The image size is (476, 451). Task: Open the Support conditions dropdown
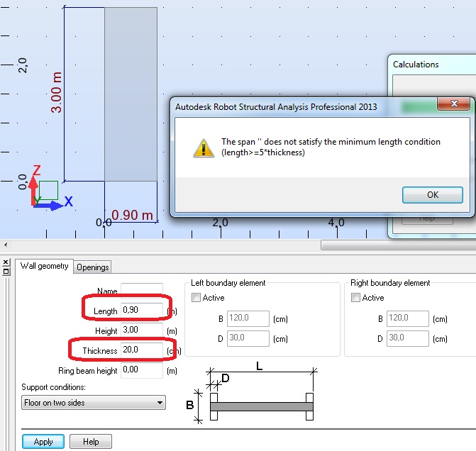[94, 403]
